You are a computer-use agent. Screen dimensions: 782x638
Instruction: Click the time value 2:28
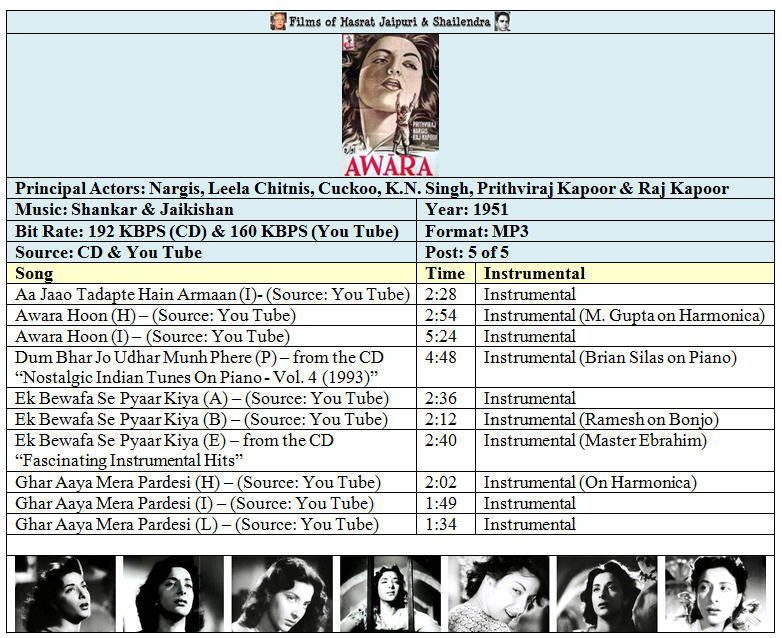pos(440,294)
